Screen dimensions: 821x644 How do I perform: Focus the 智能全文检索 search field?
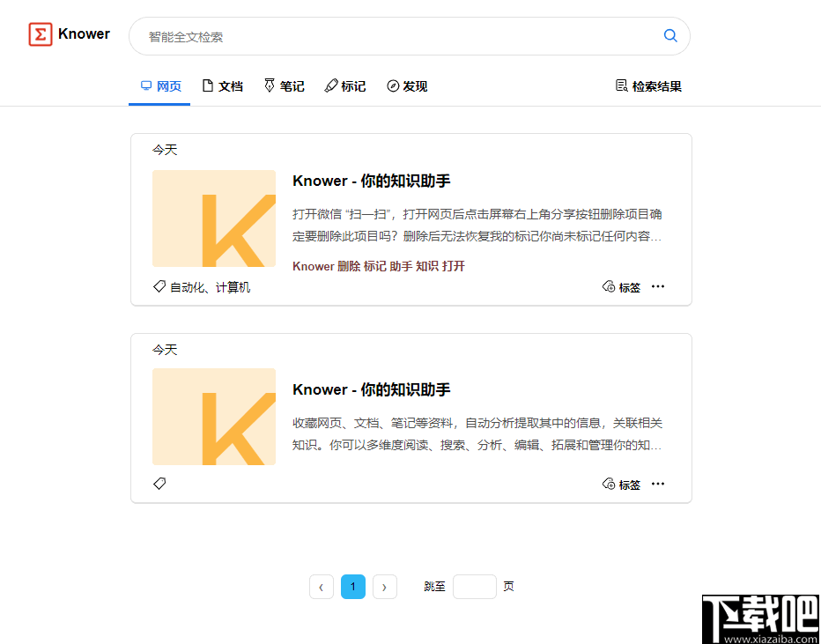click(x=410, y=36)
